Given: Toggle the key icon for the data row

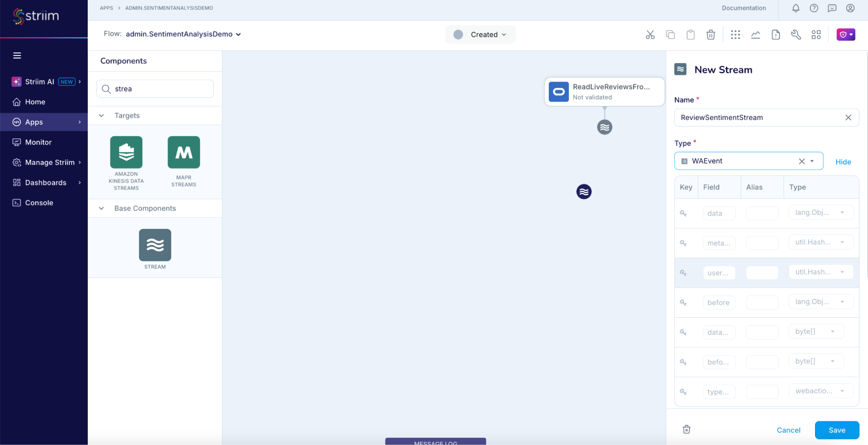Looking at the screenshot, I should point(683,213).
